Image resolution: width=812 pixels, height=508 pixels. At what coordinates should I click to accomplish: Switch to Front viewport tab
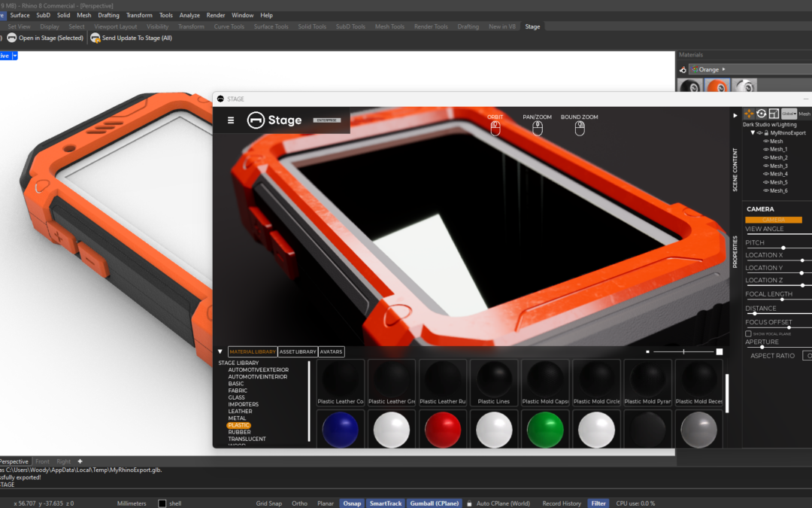42,461
